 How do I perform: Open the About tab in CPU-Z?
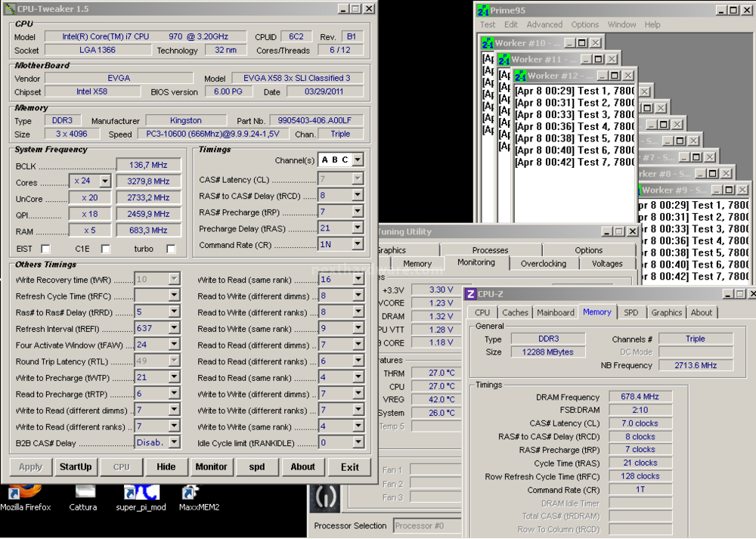coord(701,312)
